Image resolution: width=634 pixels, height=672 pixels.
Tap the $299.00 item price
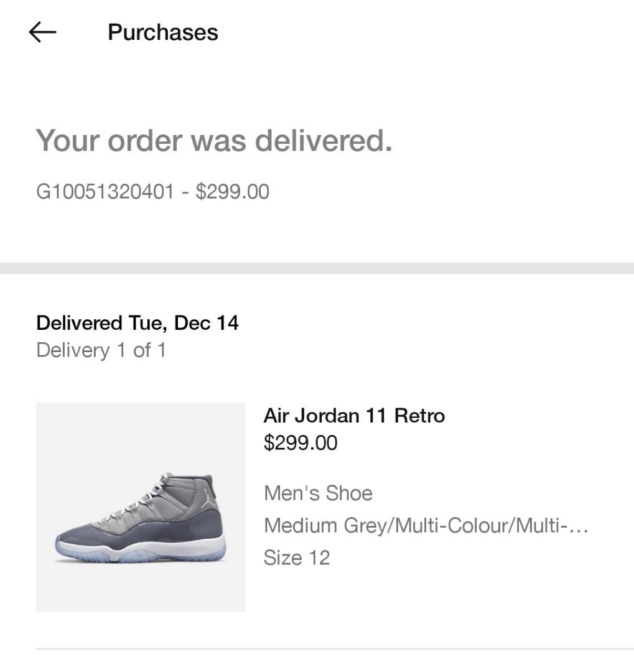[301, 442]
